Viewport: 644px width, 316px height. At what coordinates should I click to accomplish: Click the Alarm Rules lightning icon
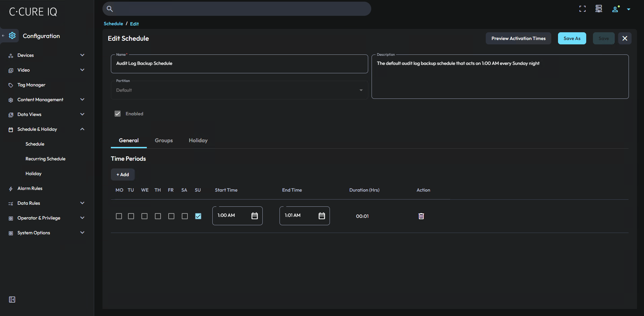[11, 188]
